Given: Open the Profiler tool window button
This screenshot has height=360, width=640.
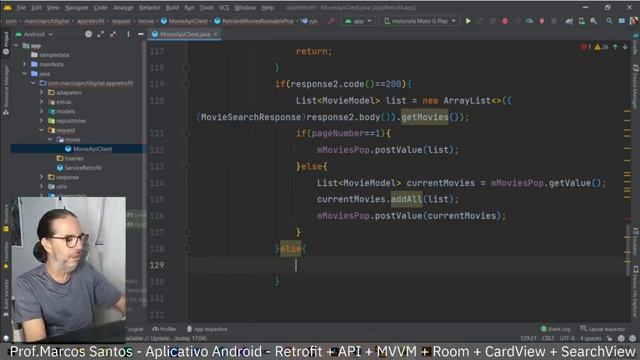Looking at the screenshot, I should 164,329.
